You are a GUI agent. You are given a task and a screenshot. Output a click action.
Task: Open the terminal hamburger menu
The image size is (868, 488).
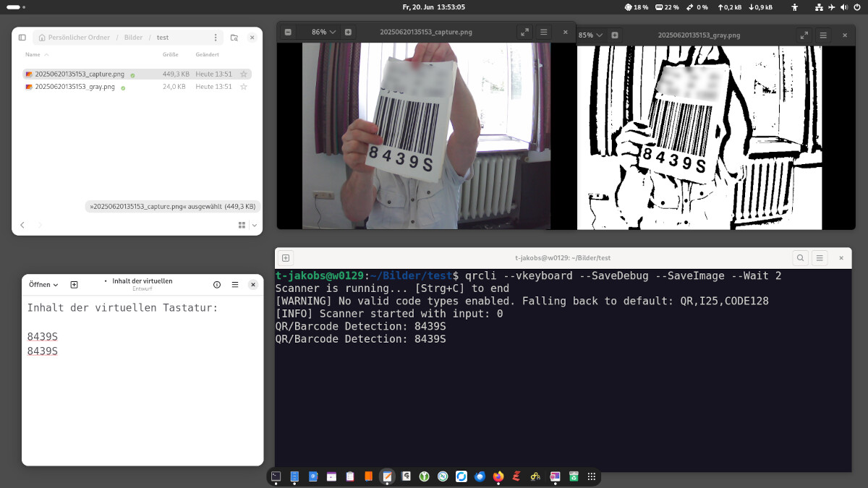click(x=820, y=257)
